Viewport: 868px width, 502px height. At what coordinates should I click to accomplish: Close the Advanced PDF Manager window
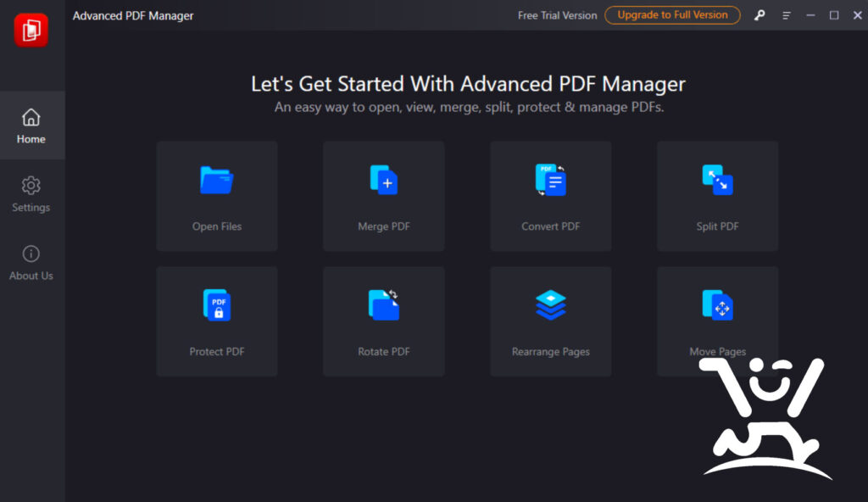pyautogui.click(x=858, y=15)
